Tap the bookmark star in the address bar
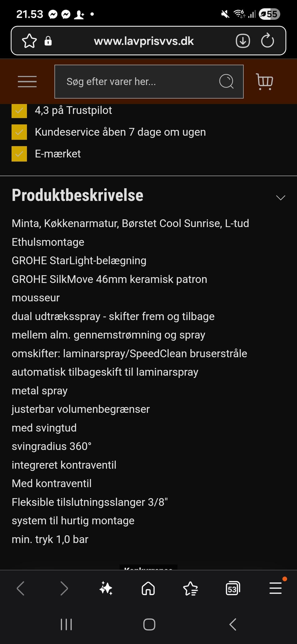This screenshot has width=297, height=644. pyautogui.click(x=29, y=41)
